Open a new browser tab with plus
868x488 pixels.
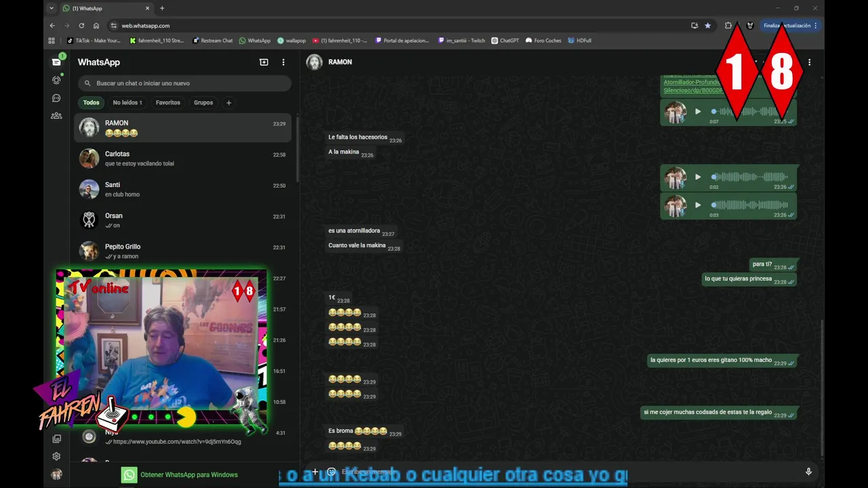tap(162, 8)
